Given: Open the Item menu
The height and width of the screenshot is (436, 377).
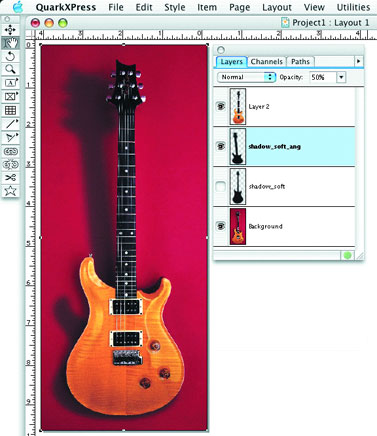Looking at the screenshot, I should [207, 7].
